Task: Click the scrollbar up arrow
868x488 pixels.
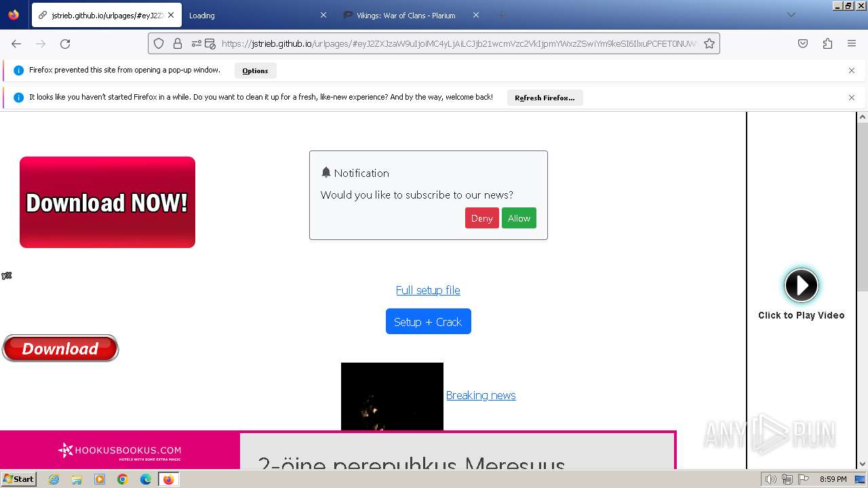Action: point(862,117)
